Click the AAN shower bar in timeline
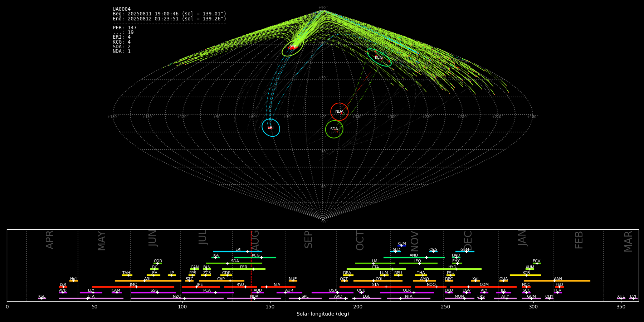644x322 pixels. click(x=557, y=281)
